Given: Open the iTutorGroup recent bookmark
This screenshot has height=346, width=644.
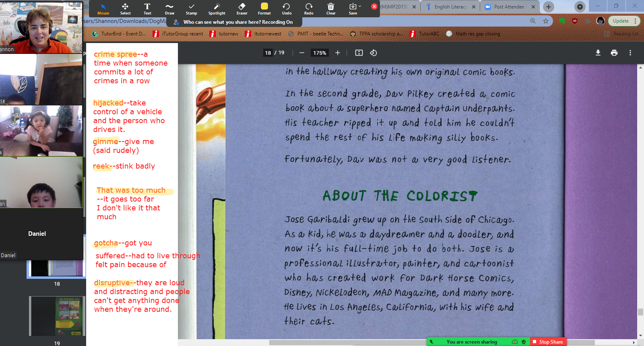Looking at the screenshot, I should [178, 34].
